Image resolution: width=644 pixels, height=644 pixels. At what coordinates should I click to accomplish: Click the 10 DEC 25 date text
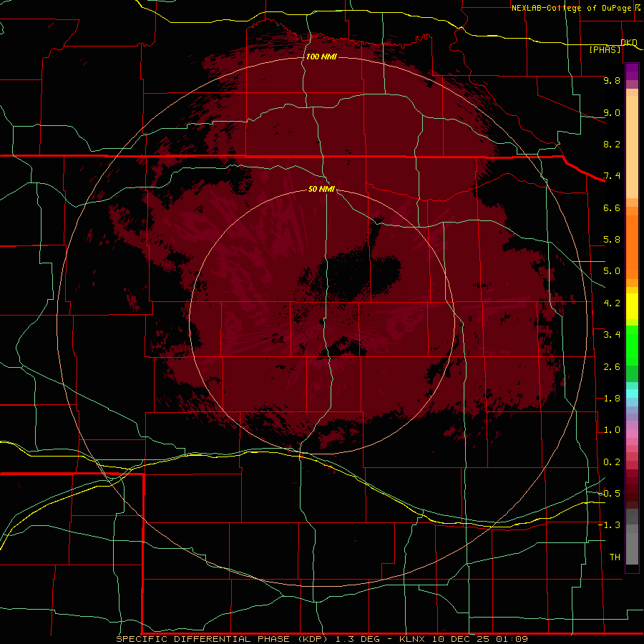462,639
